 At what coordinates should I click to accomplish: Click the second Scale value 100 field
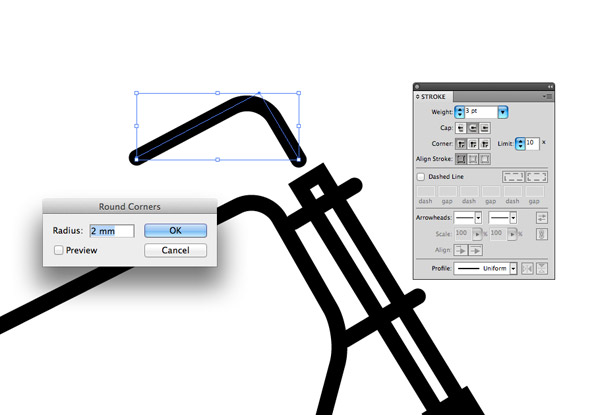[x=498, y=234]
